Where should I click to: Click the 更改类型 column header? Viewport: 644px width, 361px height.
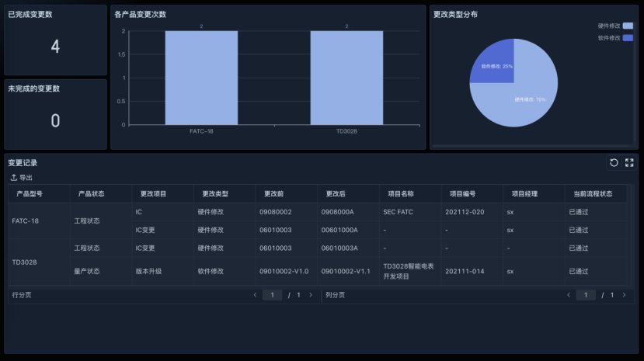point(215,193)
